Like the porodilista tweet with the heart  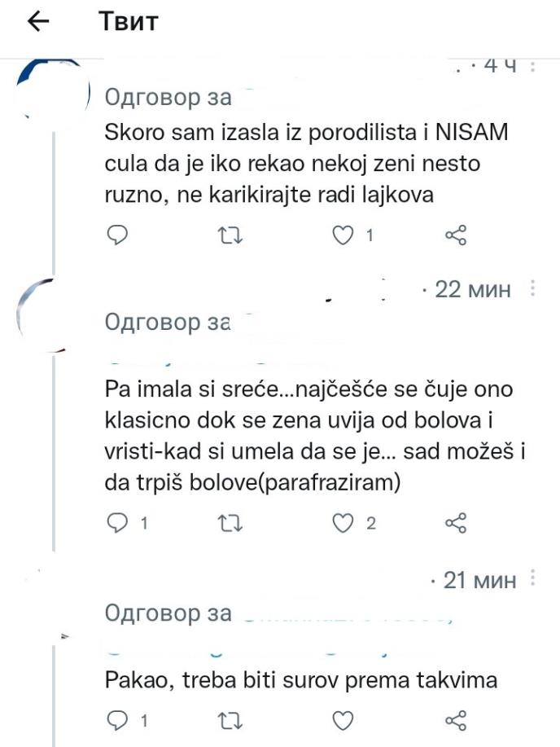point(341,236)
